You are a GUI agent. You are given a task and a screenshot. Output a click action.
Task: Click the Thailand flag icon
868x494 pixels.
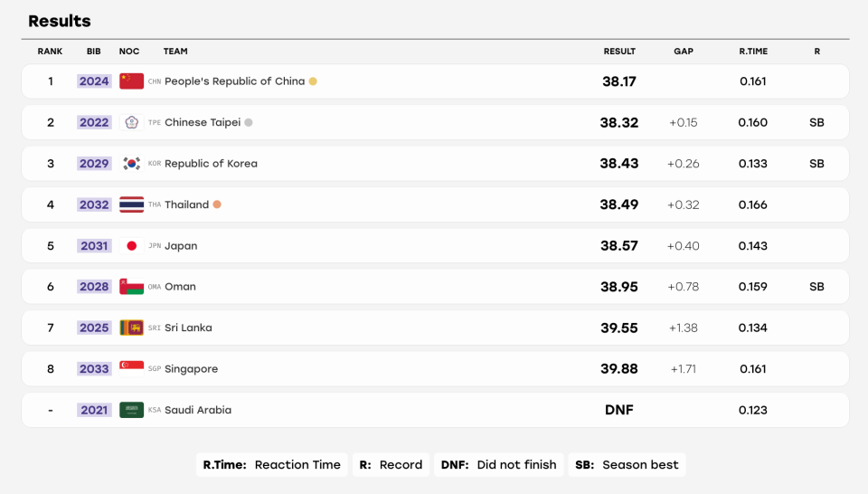click(x=131, y=204)
